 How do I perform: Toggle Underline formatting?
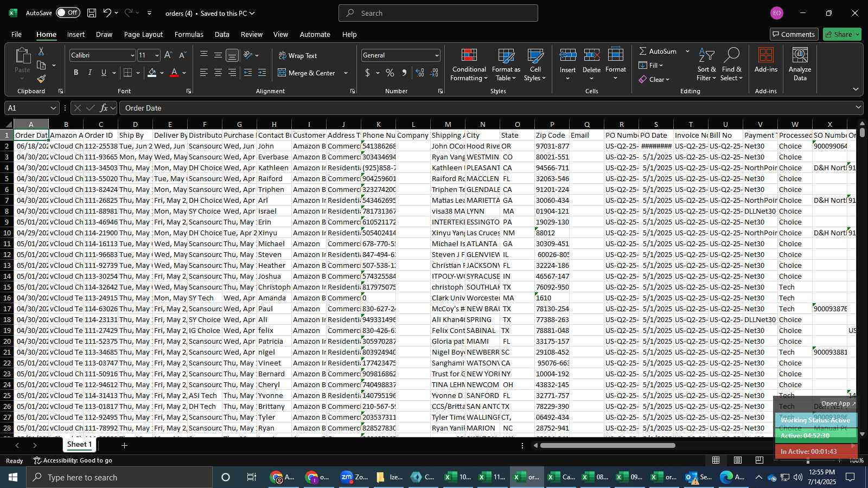[104, 73]
